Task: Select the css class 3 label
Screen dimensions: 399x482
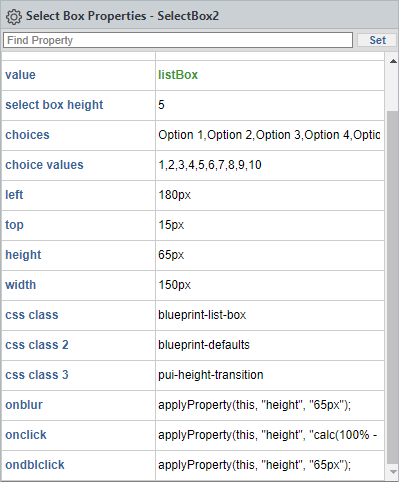Action: click(x=37, y=375)
